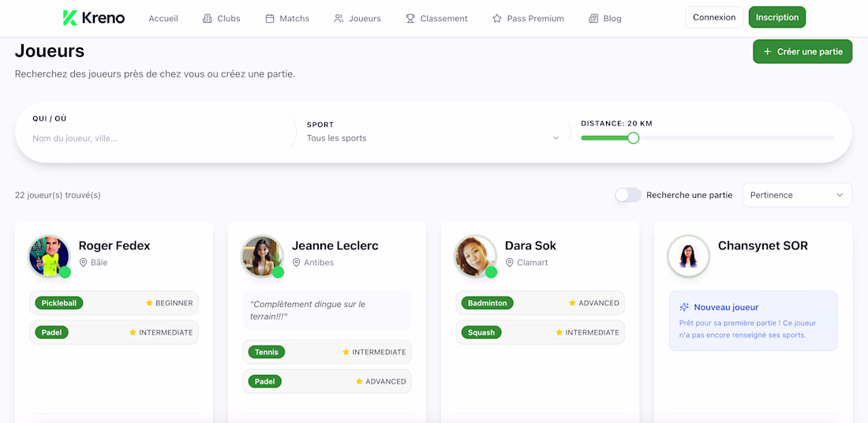The height and width of the screenshot is (423, 868).
Task: Click Jeanne Leclerc's Padel tag
Action: 265,381
